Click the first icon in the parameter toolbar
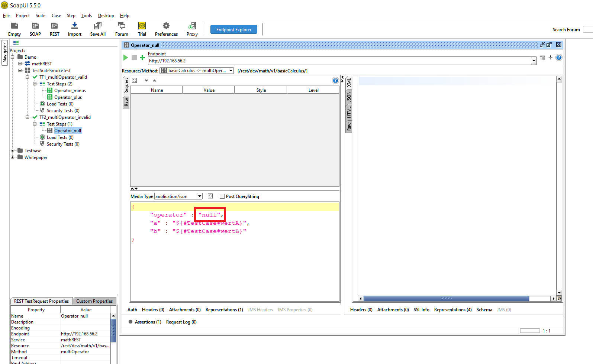593x364 pixels. (135, 81)
